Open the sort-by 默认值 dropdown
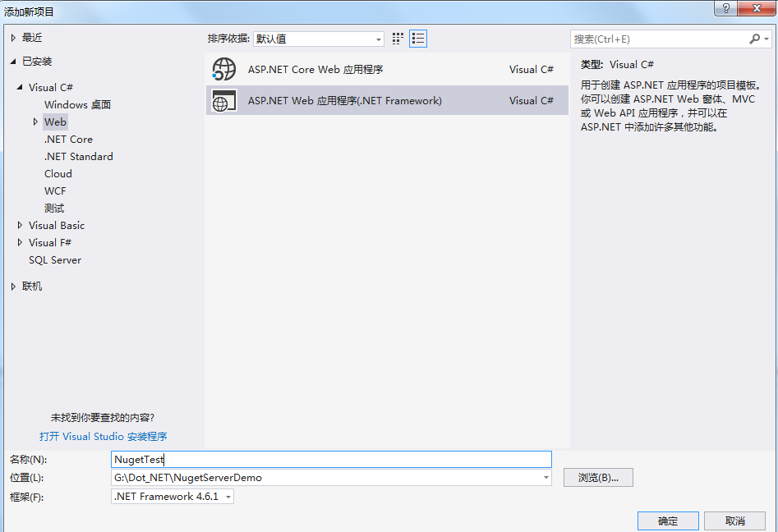 (378, 39)
